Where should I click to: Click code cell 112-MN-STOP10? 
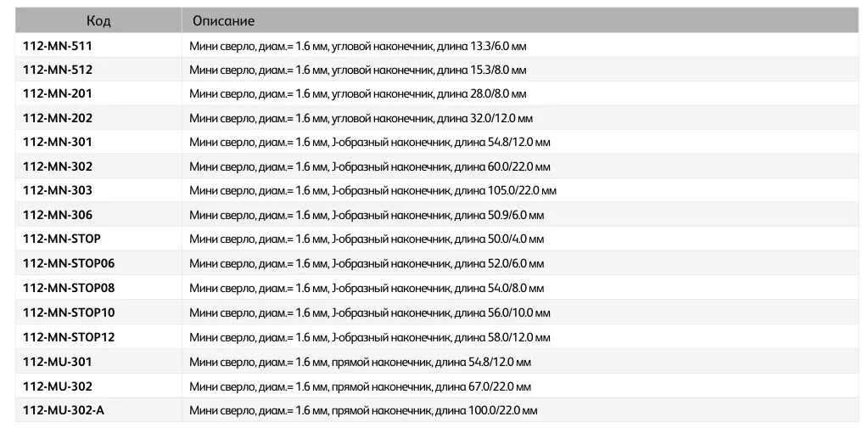pos(69,313)
